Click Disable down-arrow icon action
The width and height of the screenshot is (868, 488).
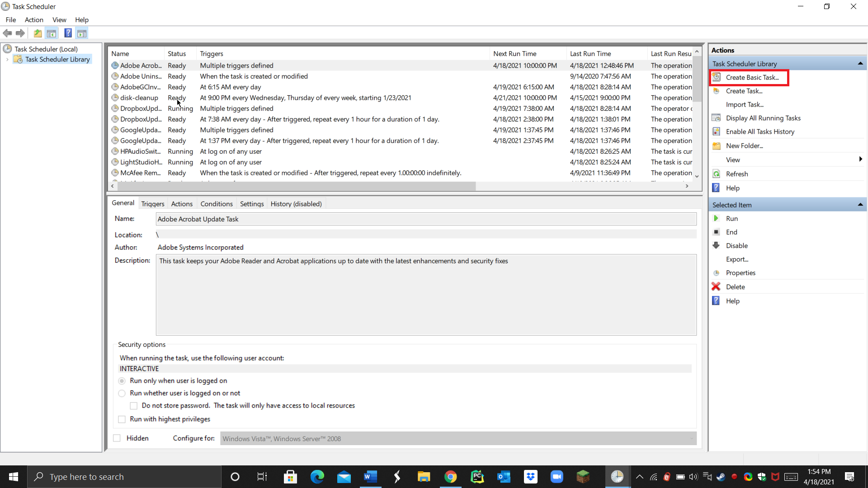coord(716,245)
